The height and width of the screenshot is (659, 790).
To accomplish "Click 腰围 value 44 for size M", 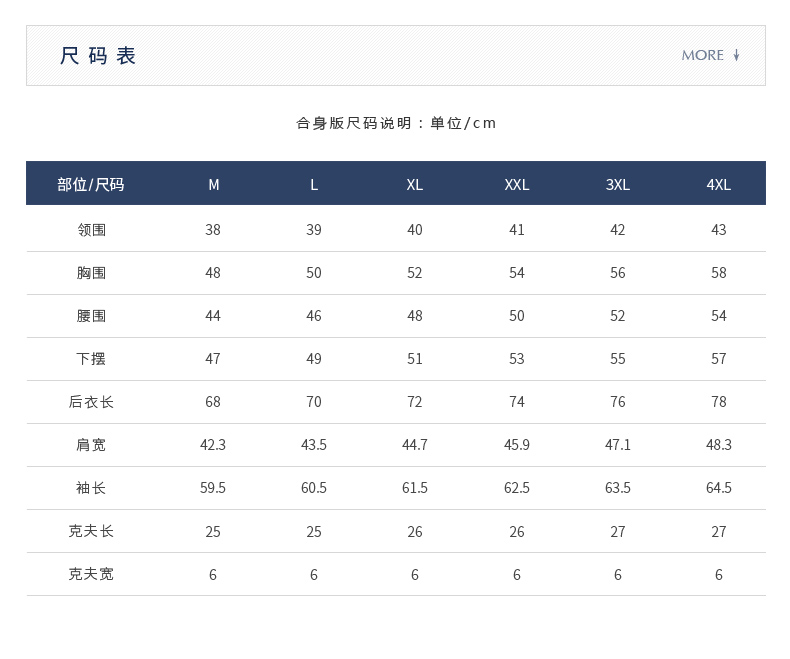I will (213, 316).
